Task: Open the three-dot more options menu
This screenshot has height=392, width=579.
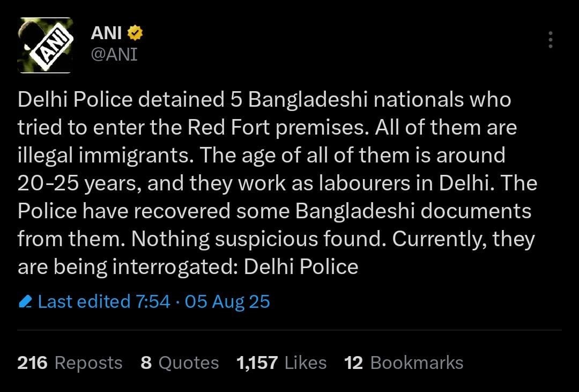Action: (x=551, y=40)
